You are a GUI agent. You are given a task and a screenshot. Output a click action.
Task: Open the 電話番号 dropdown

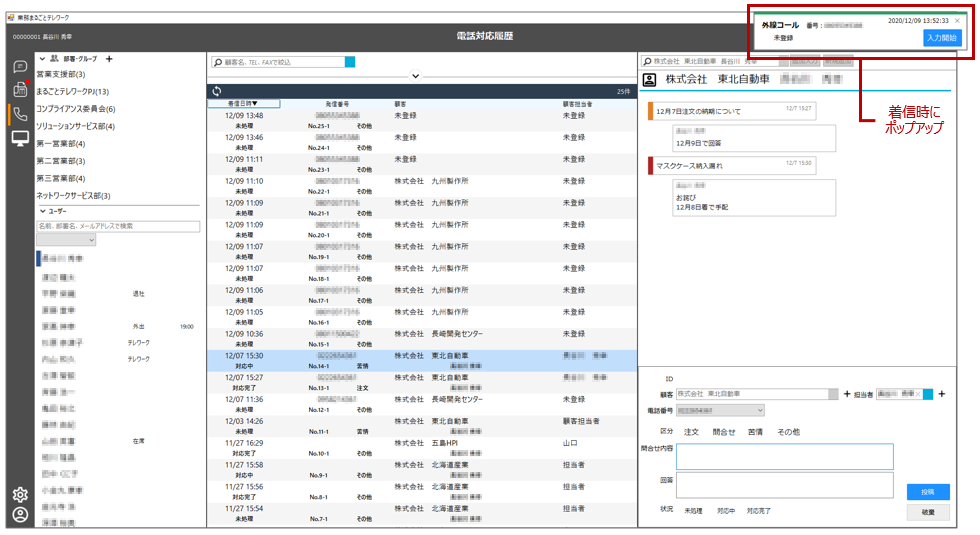click(759, 410)
